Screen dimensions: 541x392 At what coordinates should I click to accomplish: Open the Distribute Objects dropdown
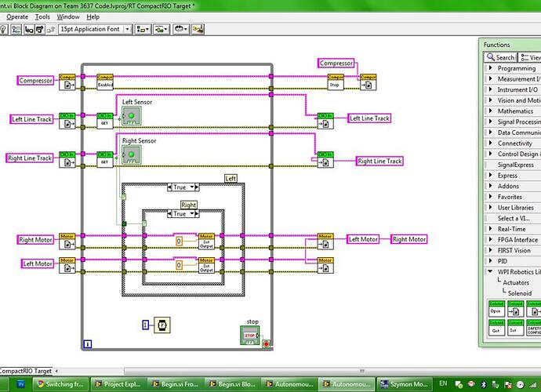(x=162, y=29)
